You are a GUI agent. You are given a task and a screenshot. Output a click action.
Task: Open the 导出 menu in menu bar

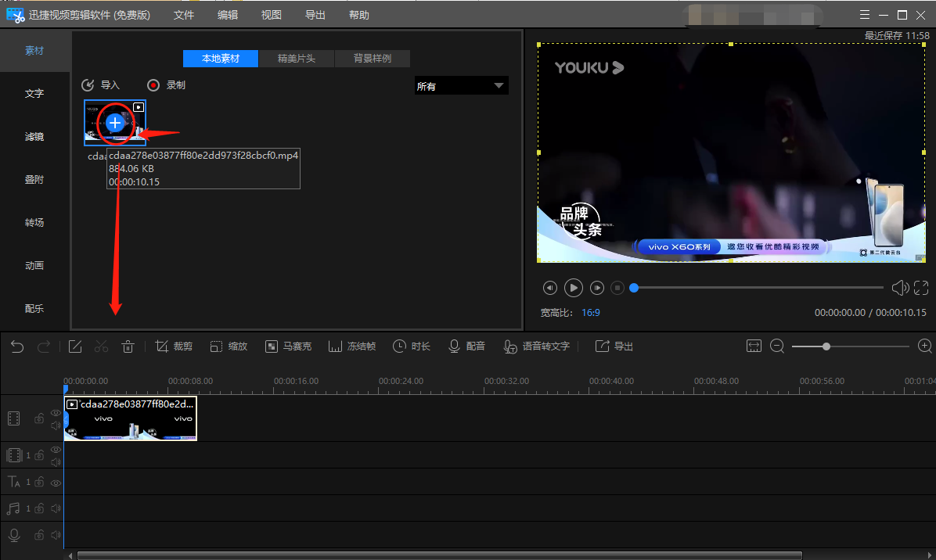pyautogui.click(x=315, y=15)
